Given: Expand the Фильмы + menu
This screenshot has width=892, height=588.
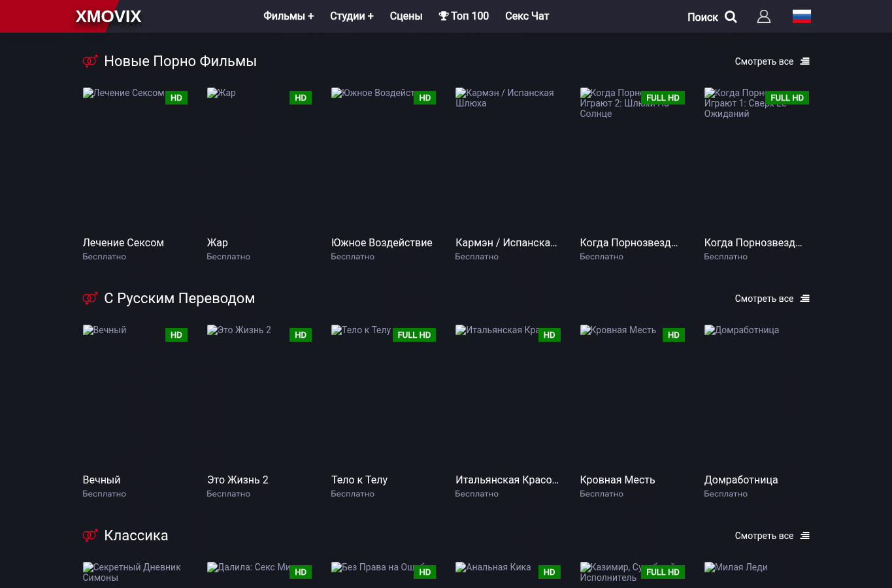Looking at the screenshot, I should 288,16.
